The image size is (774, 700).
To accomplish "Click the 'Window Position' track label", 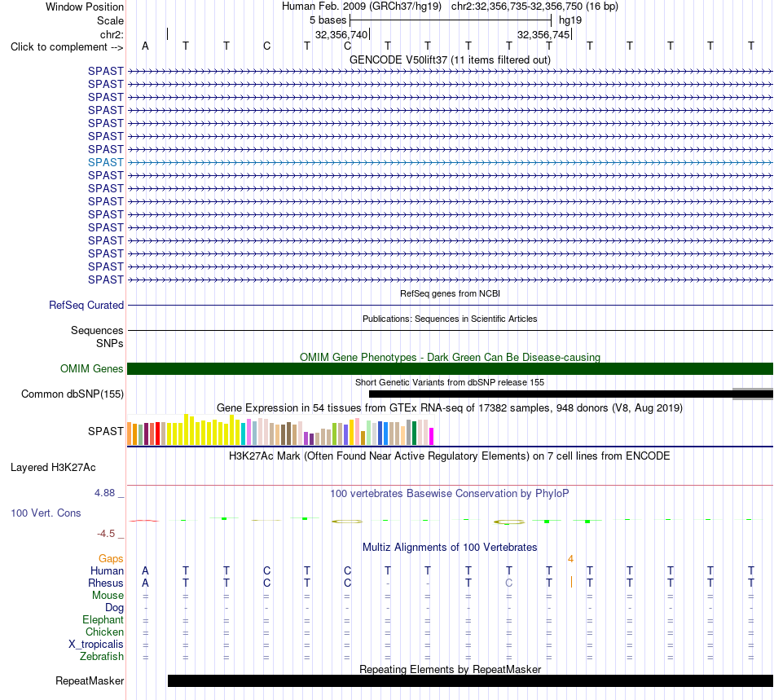I will 85,7.
